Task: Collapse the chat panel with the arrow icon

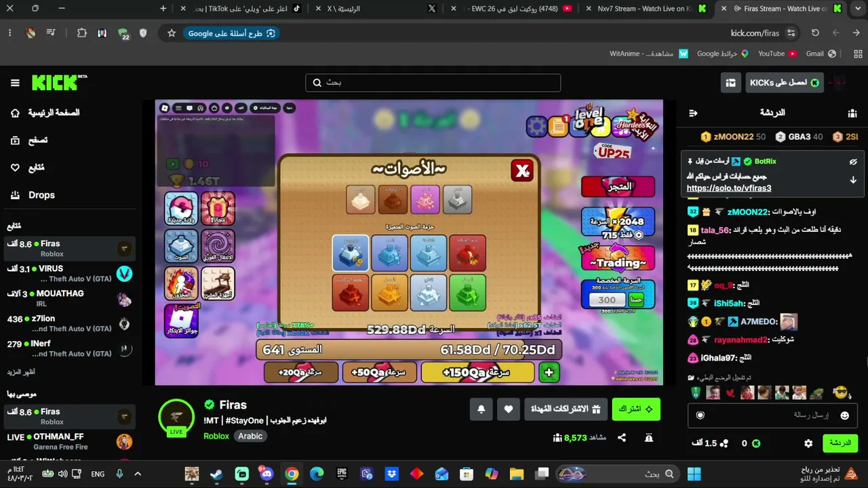Action: (x=693, y=113)
